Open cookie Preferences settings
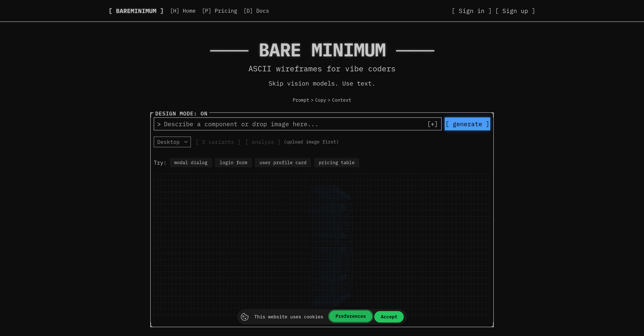This screenshot has height=336, width=644. pyautogui.click(x=351, y=316)
